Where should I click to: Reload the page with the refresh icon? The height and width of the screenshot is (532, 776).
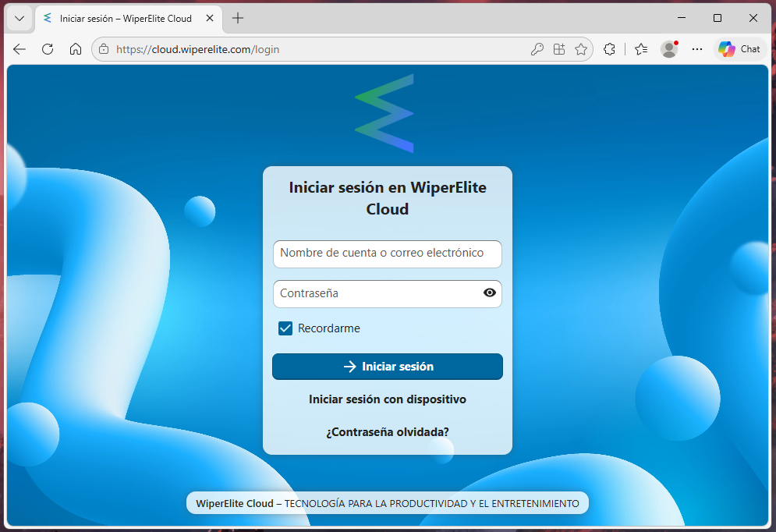tap(48, 49)
